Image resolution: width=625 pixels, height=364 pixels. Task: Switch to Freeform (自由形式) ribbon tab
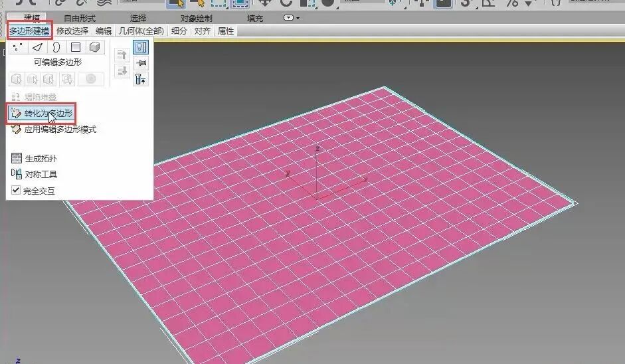80,18
